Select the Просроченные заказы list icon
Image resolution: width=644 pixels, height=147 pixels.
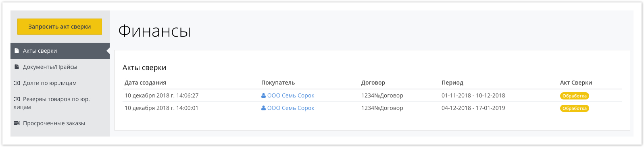pos(17,123)
